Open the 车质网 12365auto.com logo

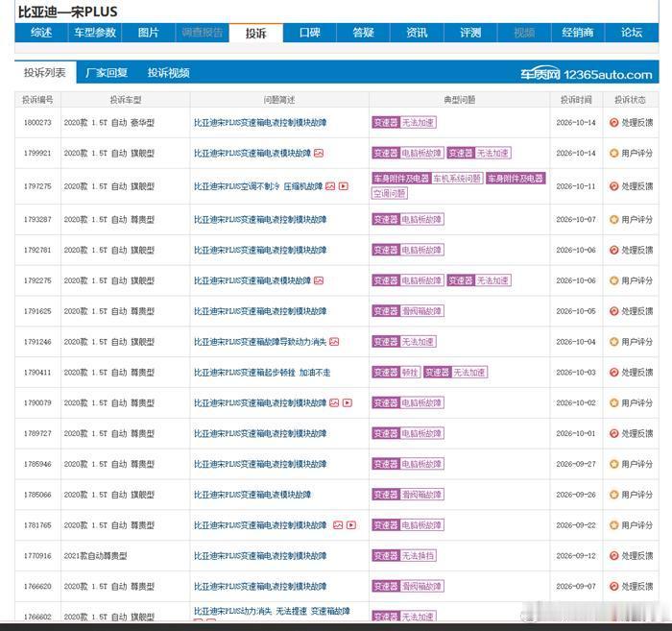[x=587, y=75]
